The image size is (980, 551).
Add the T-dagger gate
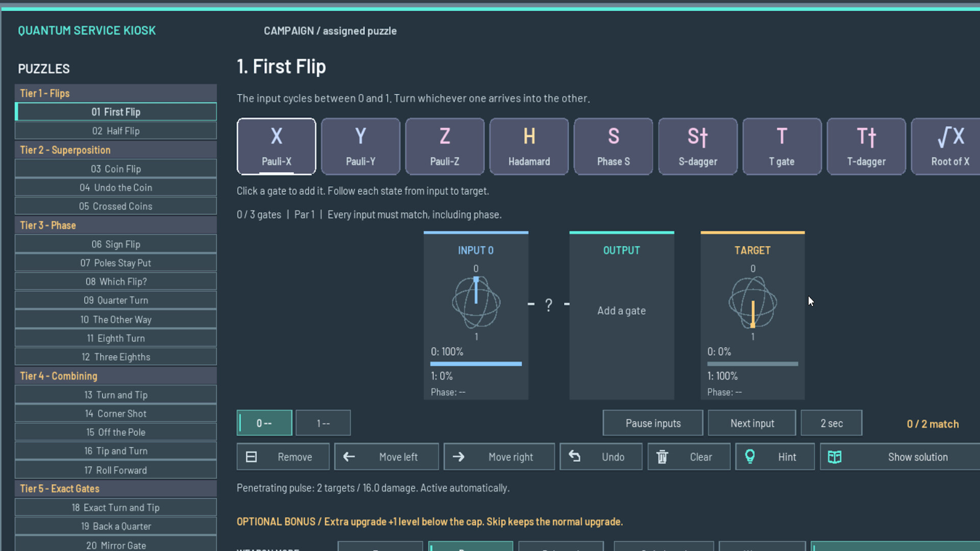point(866,146)
